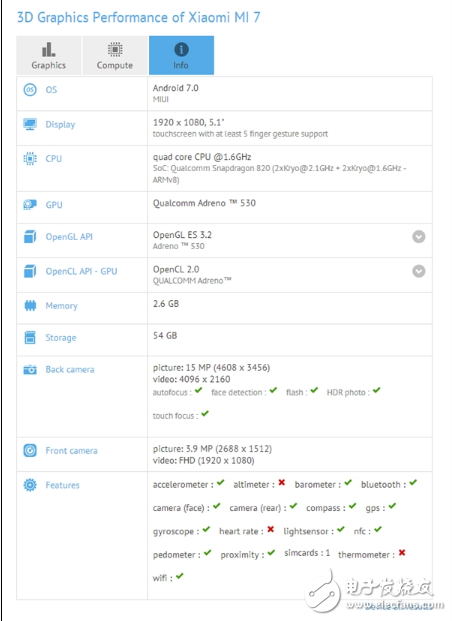Click the 3D Graphics Performance title
452x621 pixels.
coord(139,17)
